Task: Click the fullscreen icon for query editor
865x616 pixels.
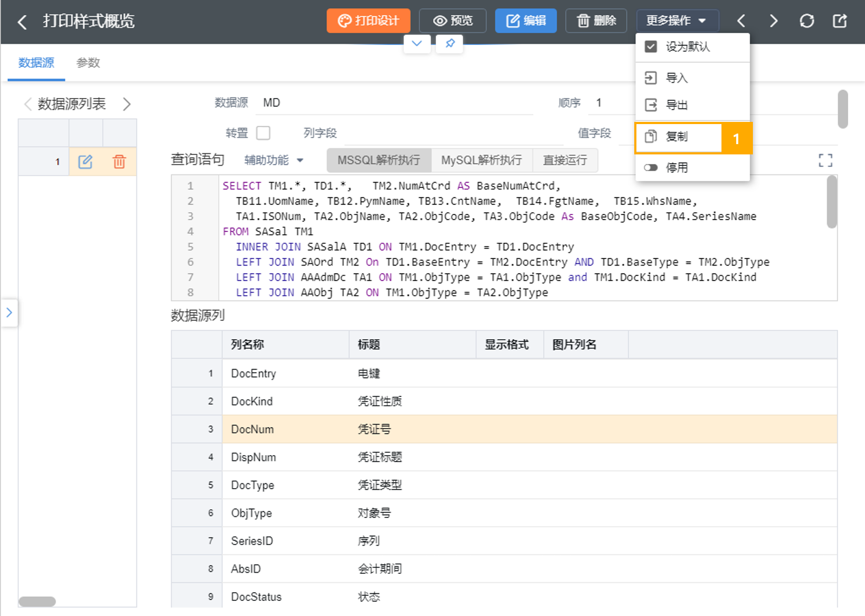Action: [x=825, y=160]
